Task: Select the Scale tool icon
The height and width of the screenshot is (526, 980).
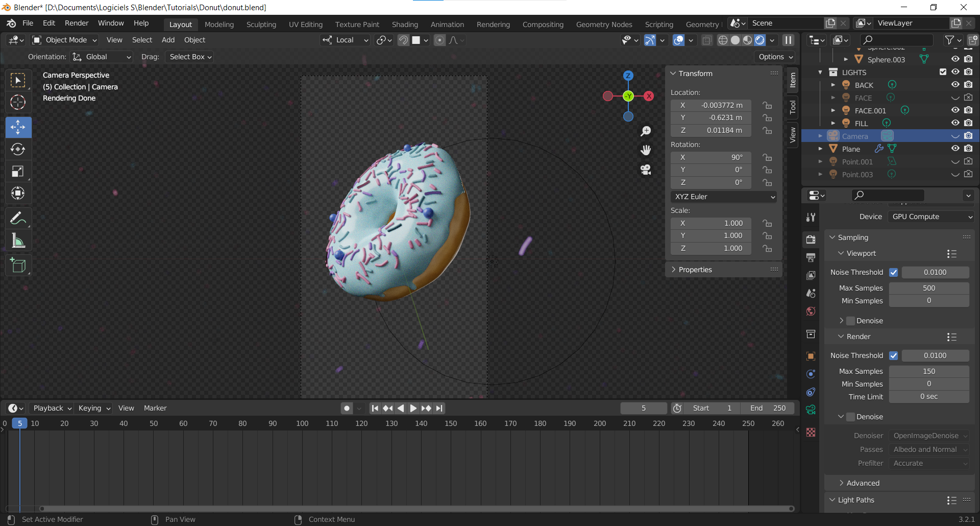Action: pos(18,171)
